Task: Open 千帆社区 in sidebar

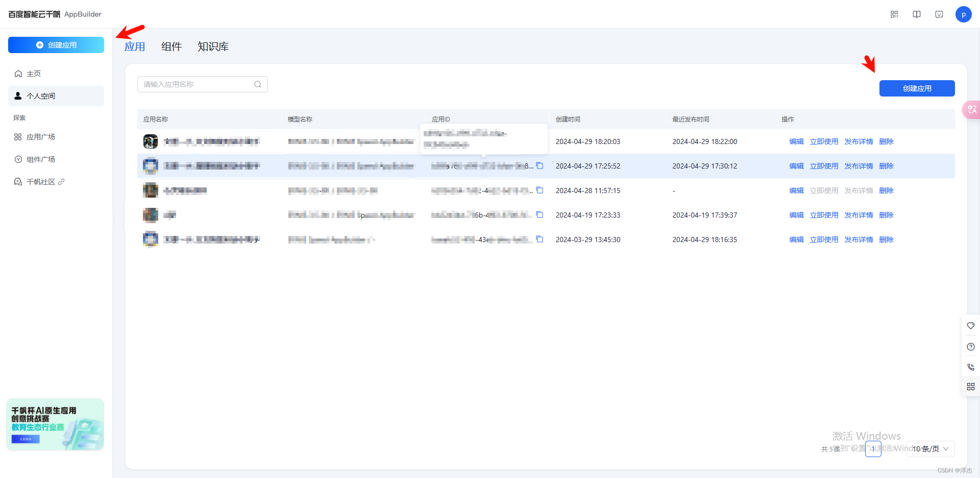Action: point(56,182)
